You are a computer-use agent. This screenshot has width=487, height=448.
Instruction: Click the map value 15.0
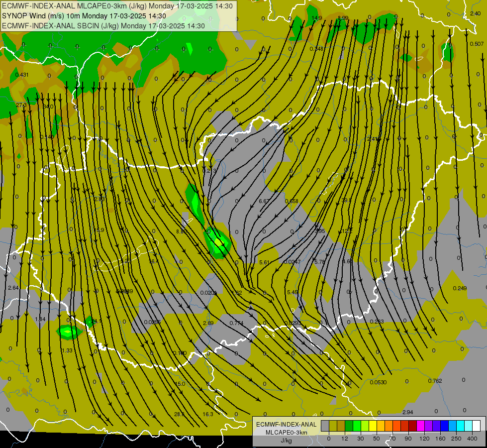[180, 384]
